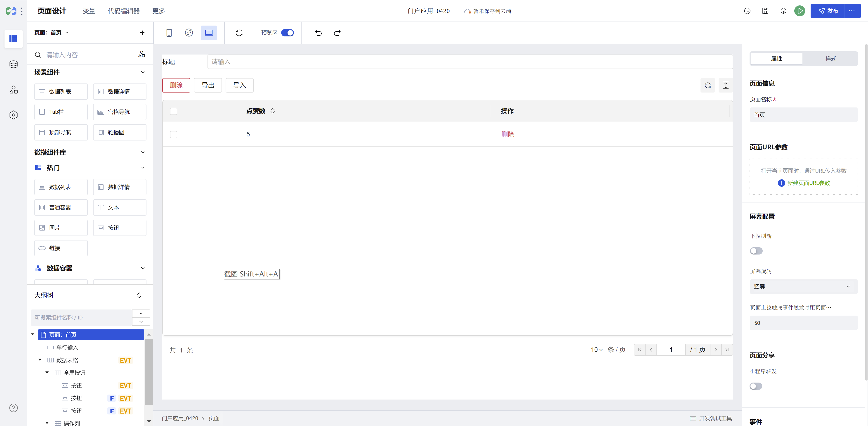The image size is (868, 426).
Task: Open the 页面: 首页 page dropdown
Action: pyautogui.click(x=52, y=33)
